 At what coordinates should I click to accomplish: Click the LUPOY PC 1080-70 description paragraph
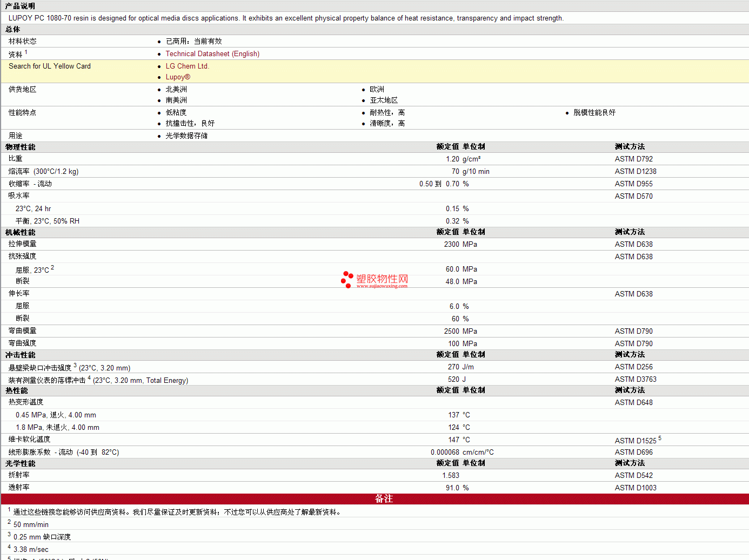click(x=286, y=18)
